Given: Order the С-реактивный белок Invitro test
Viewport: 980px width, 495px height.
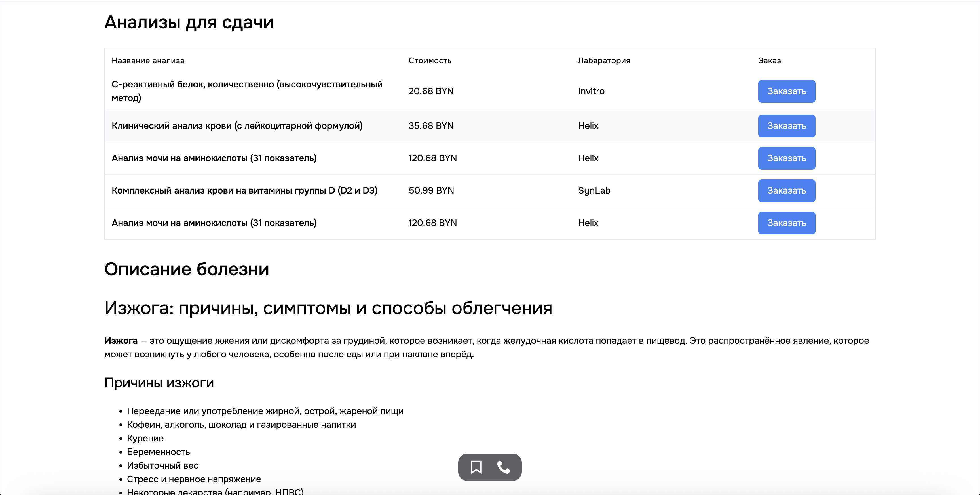Looking at the screenshot, I should (786, 91).
